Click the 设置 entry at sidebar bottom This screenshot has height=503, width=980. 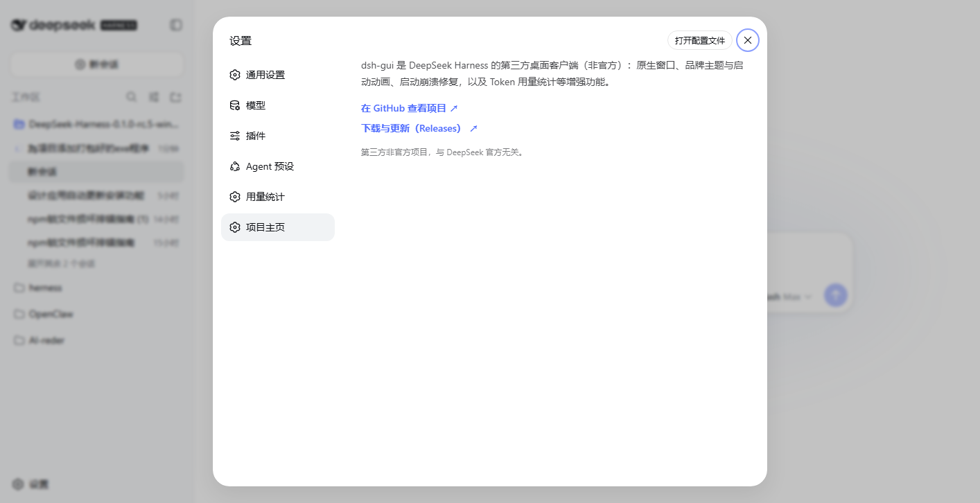tap(30, 484)
